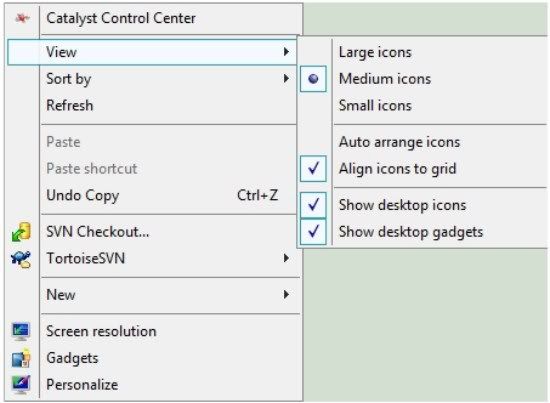Click the Gadgets icon
Viewport: 550px width, 403px height.
point(21,358)
